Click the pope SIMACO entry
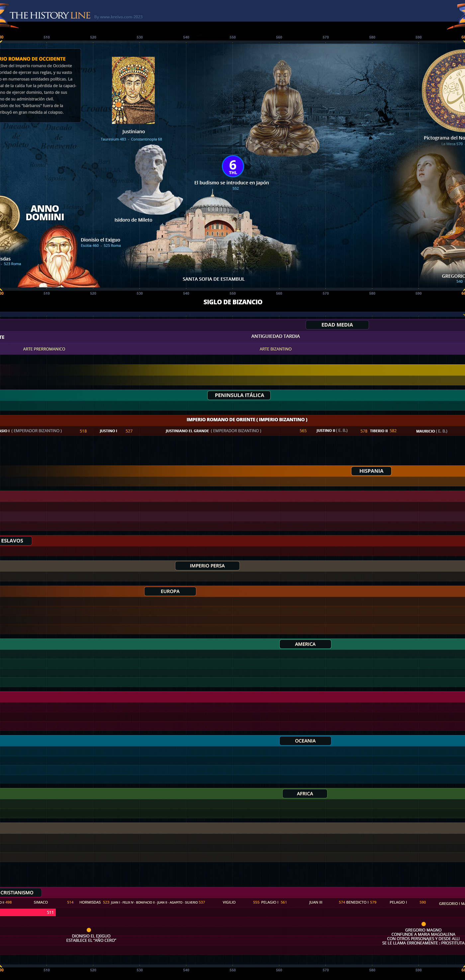 tap(41, 902)
